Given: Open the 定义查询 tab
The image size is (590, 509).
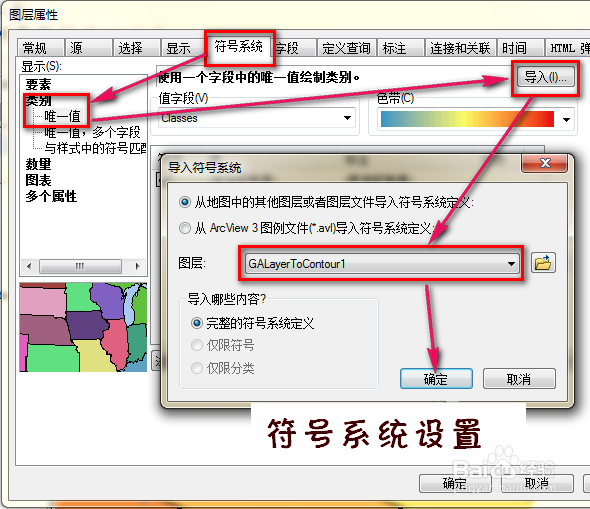Looking at the screenshot, I should click(x=347, y=48).
